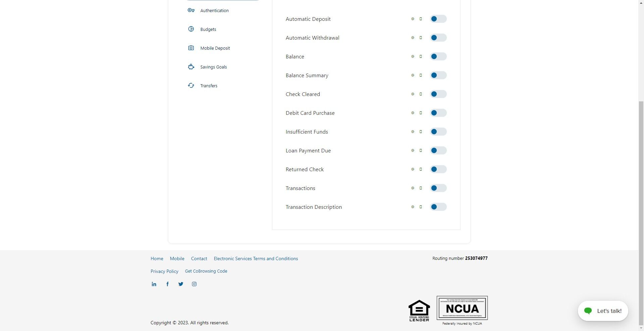644x331 pixels.
Task: Open Savings Goals via piggy bank icon
Action: coord(191,67)
